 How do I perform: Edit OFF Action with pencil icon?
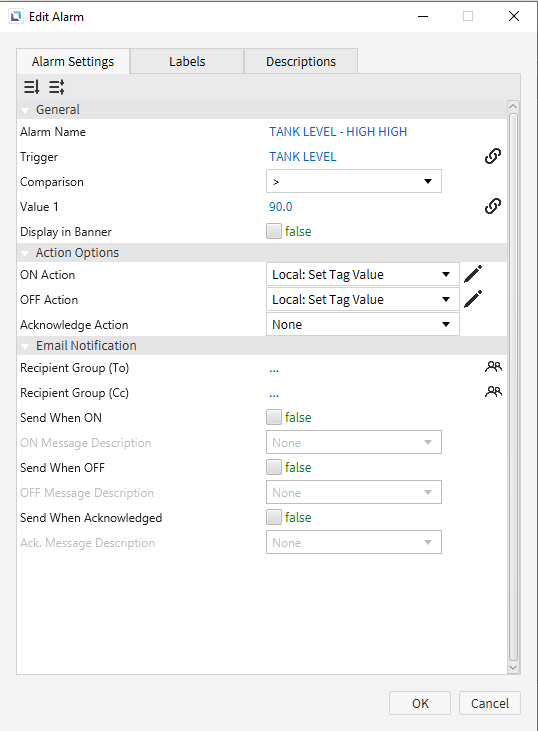[473, 299]
